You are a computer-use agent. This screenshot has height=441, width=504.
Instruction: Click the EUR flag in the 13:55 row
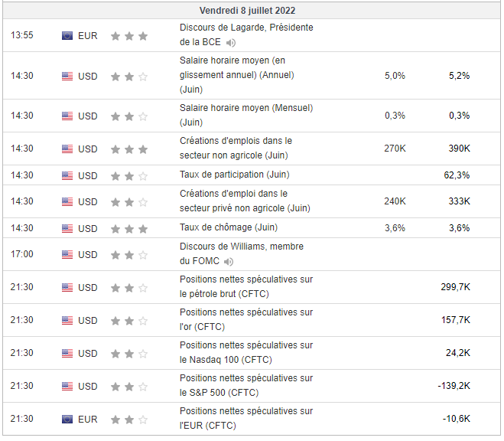click(67, 36)
